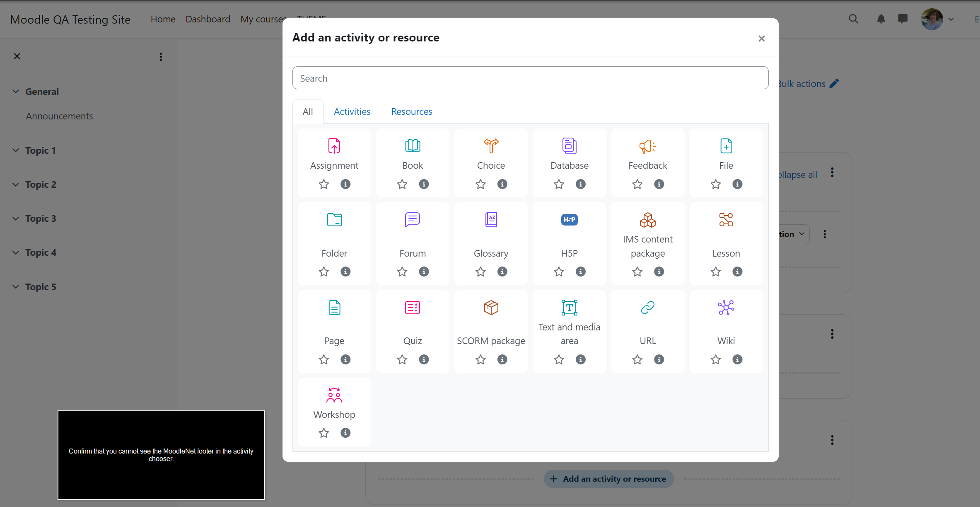Click the Bulk actions link

coord(808,84)
